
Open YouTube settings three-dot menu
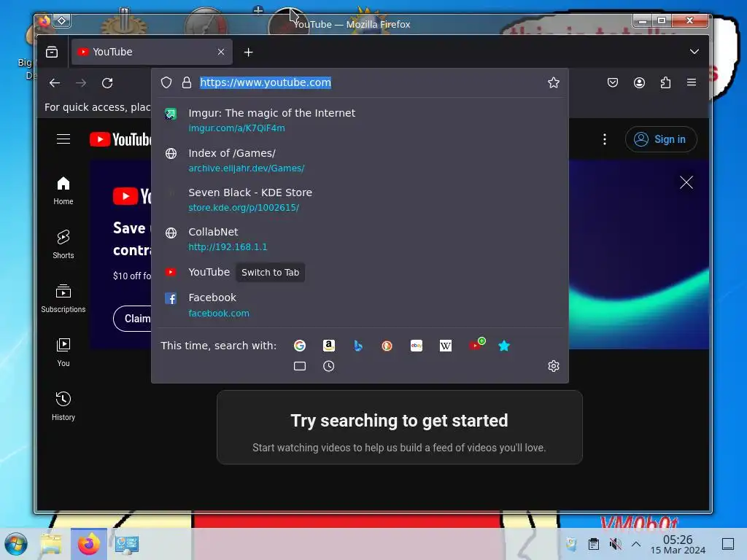605,139
